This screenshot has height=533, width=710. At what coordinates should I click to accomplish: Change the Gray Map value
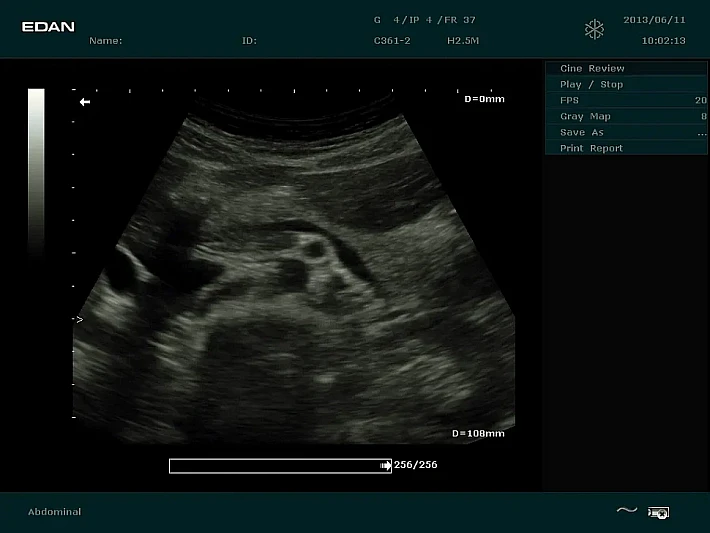[x=625, y=117]
